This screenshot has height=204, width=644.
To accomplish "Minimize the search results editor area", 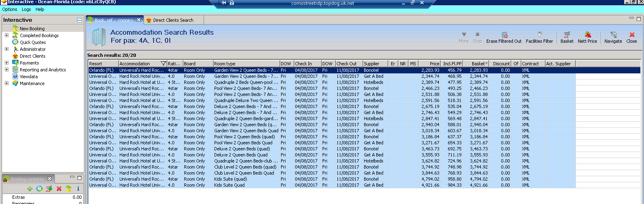I will (x=631, y=19).
